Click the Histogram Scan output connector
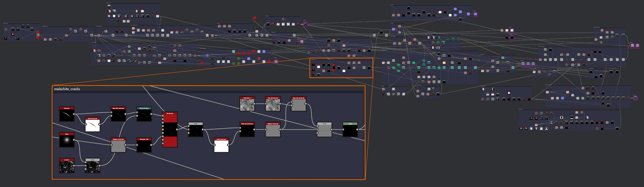Screen dimensions: 644x187 click(x=151, y=145)
